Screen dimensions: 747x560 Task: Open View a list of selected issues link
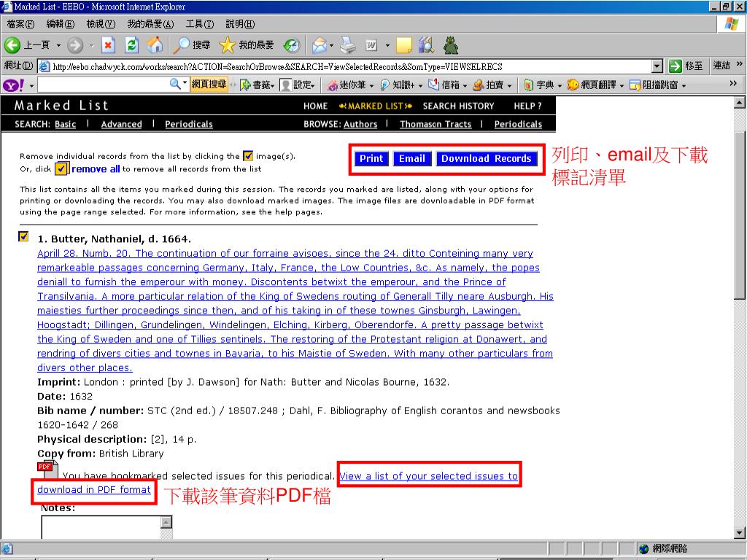(429, 475)
